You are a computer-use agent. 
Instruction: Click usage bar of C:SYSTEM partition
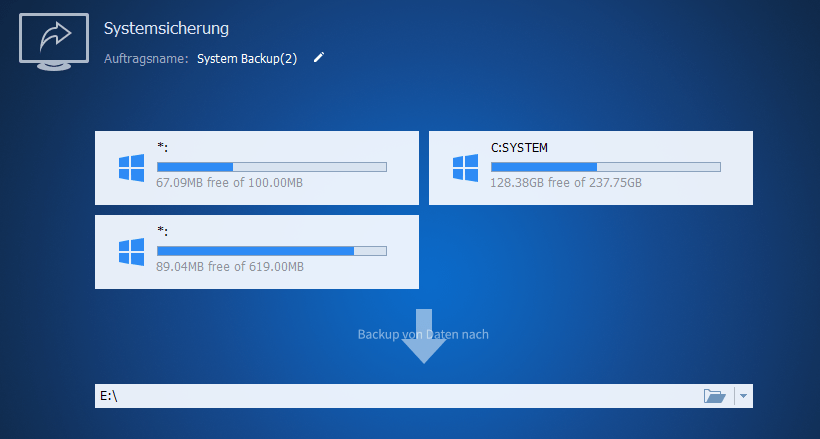(606, 167)
